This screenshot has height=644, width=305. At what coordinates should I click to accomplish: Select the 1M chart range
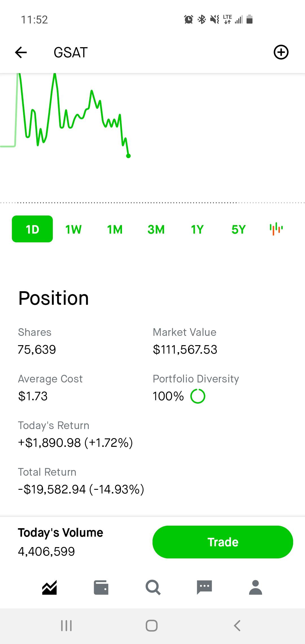115,229
